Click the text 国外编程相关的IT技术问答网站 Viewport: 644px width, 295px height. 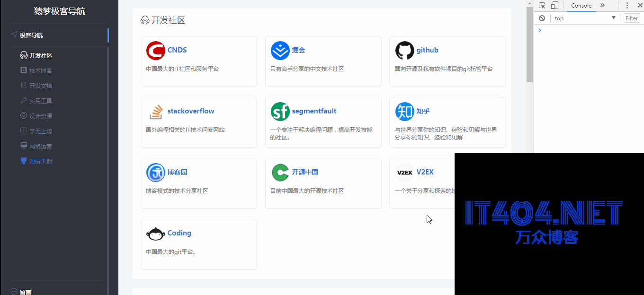185,130
